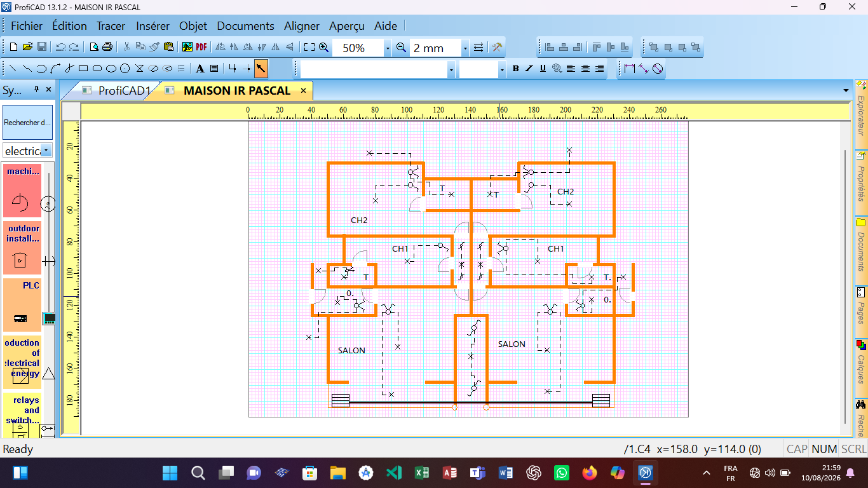The width and height of the screenshot is (868, 488).
Task: Expand the font name dropdown
Action: [451, 69]
